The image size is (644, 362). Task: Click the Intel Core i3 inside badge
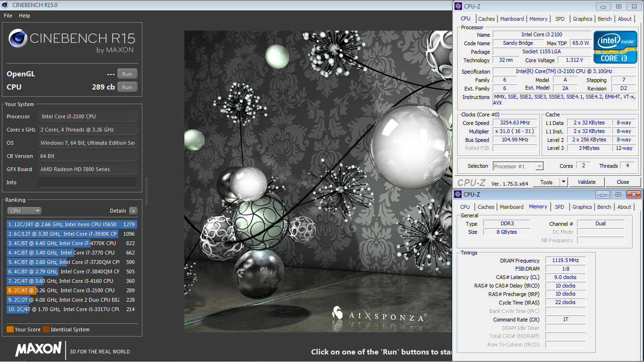(x=615, y=47)
